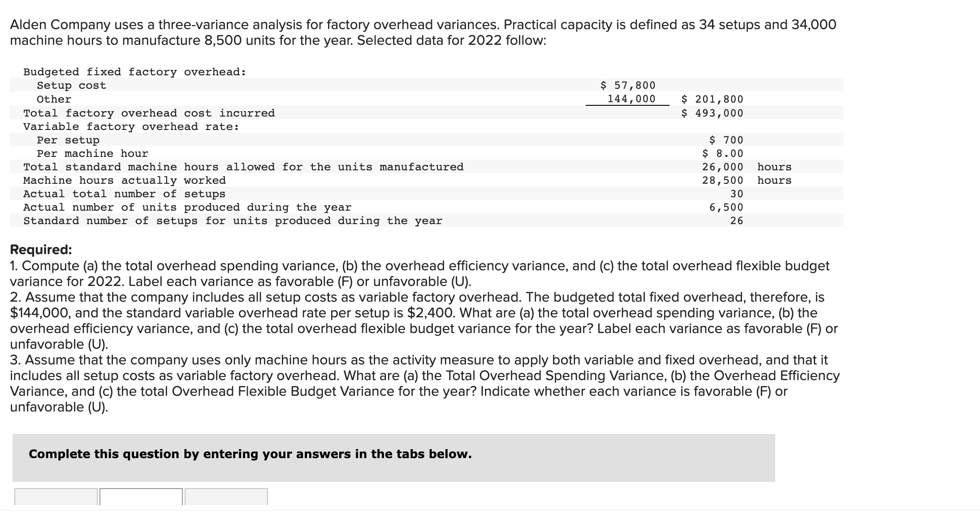Click the Per machine hour rate $8.00
Screen dimensions: 980x511
point(723,153)
